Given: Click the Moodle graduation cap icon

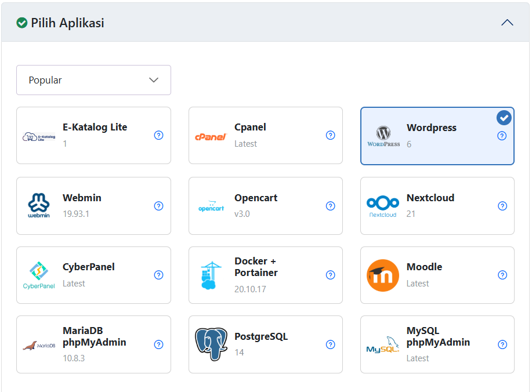Looking at the screenshot, I should tap(382, 275).
